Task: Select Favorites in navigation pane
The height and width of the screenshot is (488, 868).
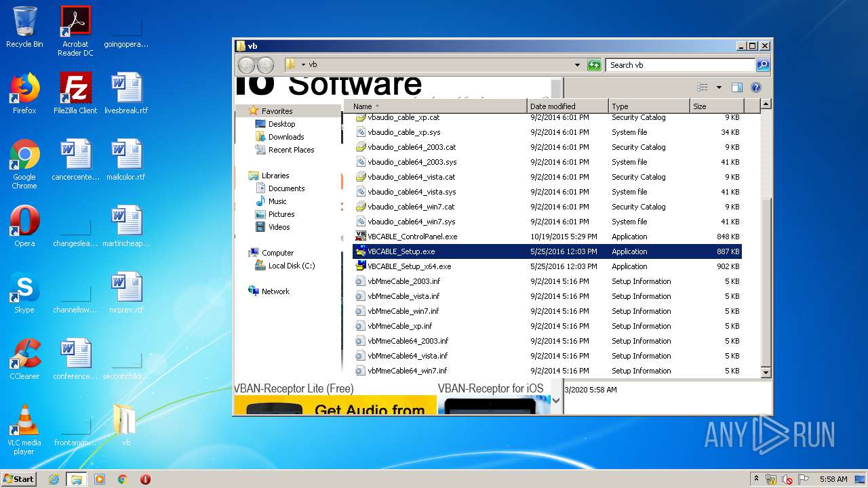Action: pyautogui.click(x=277, y=111)
